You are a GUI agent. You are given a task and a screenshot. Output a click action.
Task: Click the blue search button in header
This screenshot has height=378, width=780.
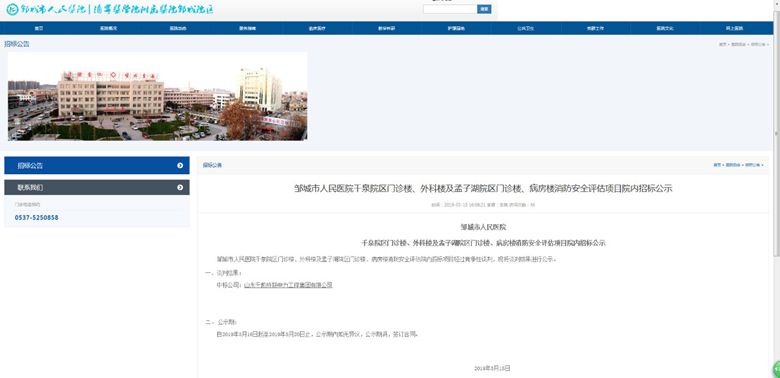[484, 9]
